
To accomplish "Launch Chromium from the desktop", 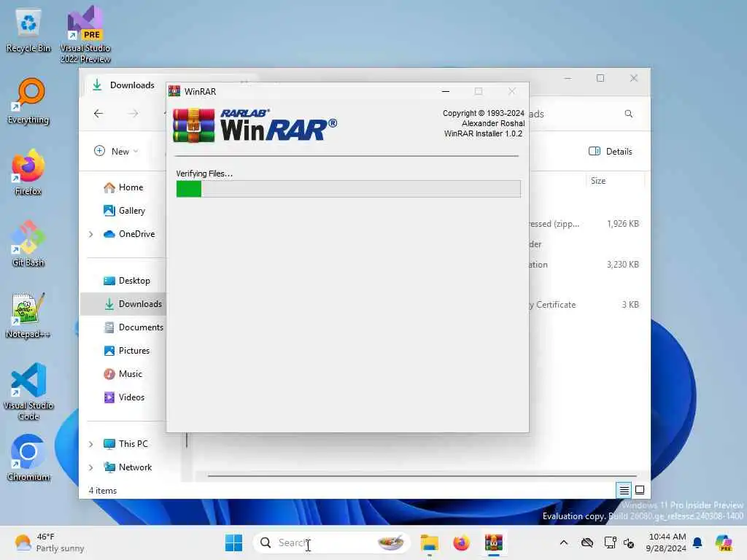I will tap(28, 458).
